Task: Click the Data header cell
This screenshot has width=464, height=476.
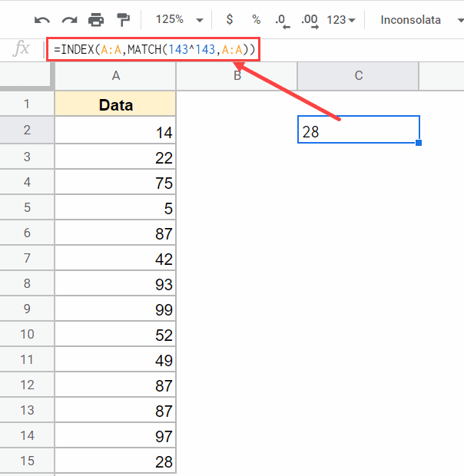Action: (x=115, y=104)
